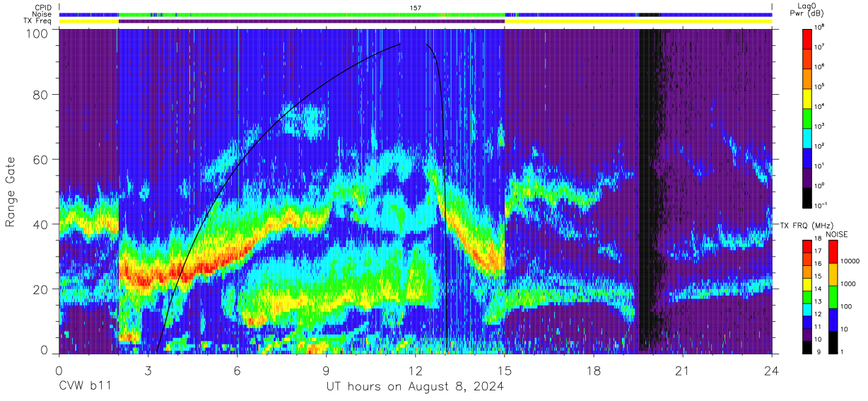The height and width of the screenshot is (401, 868).
Task: Click x-axis hour tick label '3'
Action: pos(148,370)
